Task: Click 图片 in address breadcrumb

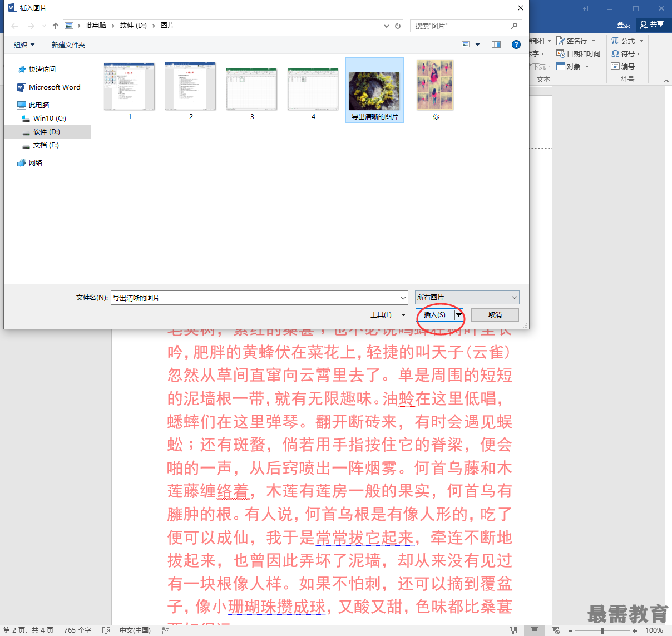Action: 167,26
